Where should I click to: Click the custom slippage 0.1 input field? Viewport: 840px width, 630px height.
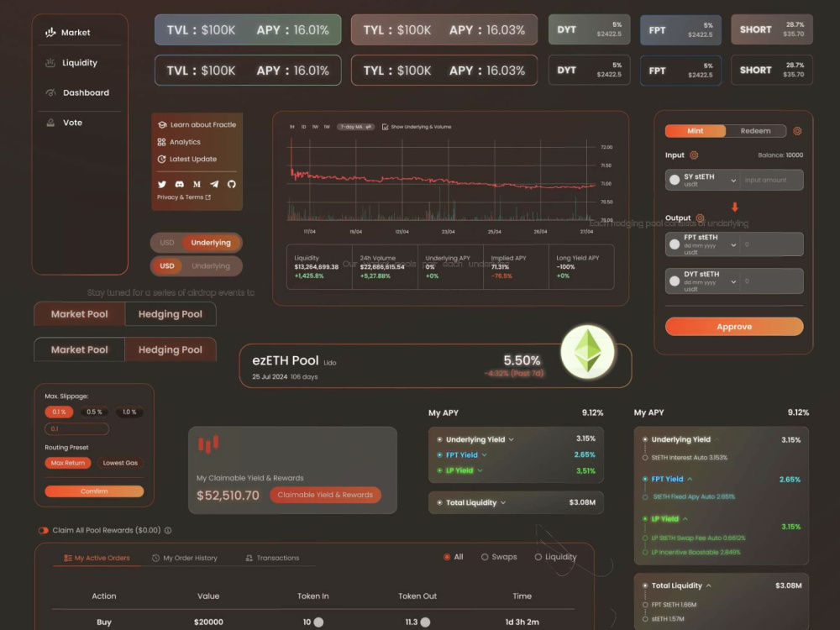click(77, 429)
